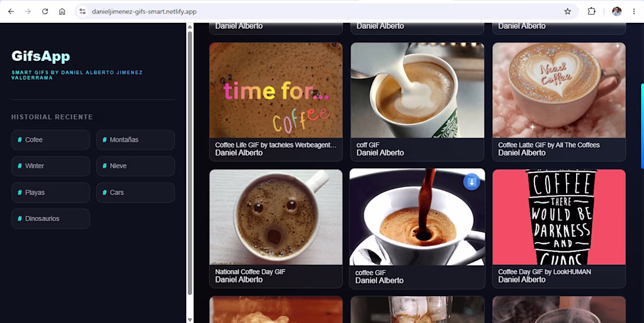Bookmark this page with the star
The image size is (644, 323).
[568, 12]
